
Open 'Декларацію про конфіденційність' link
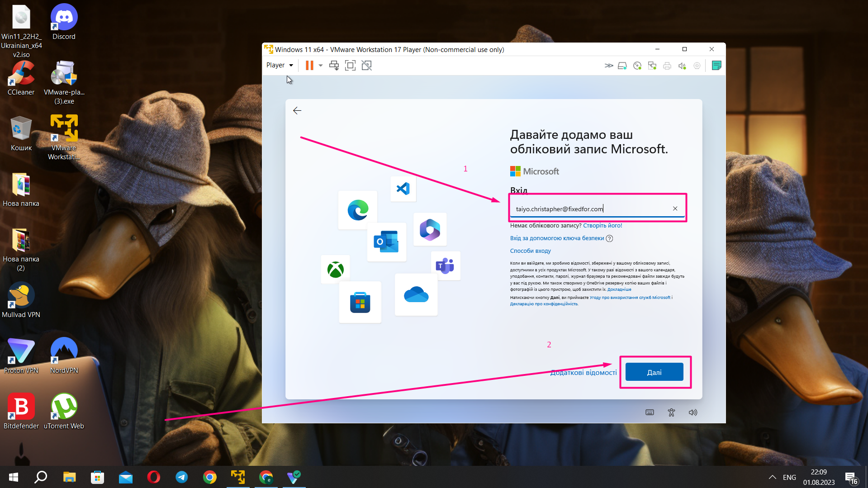pyautogui.click(x=544, y=304)
